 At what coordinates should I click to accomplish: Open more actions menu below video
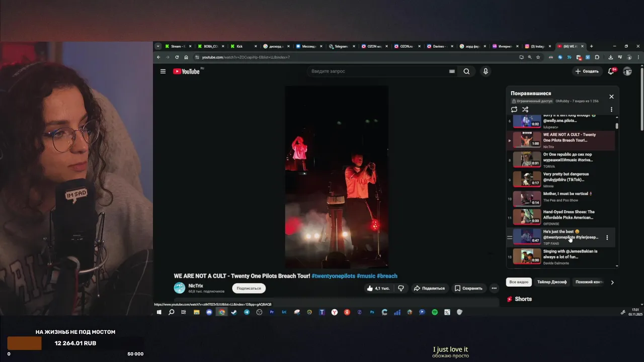click(x=494, y=288)
